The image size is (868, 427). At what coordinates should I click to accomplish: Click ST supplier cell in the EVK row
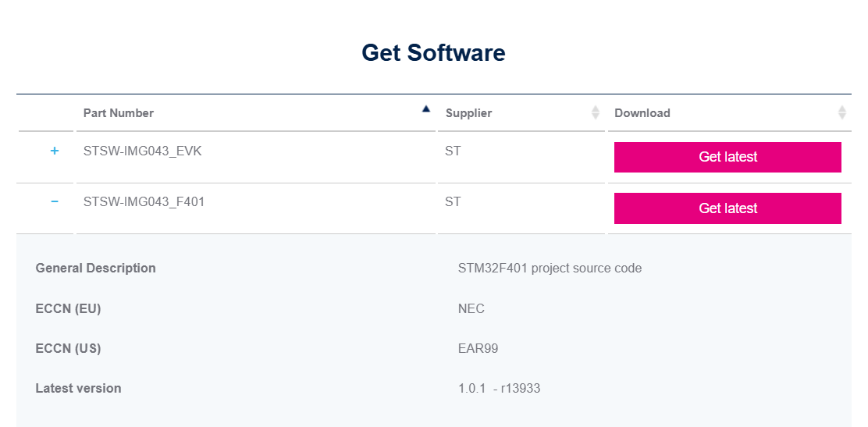(453, 151)
